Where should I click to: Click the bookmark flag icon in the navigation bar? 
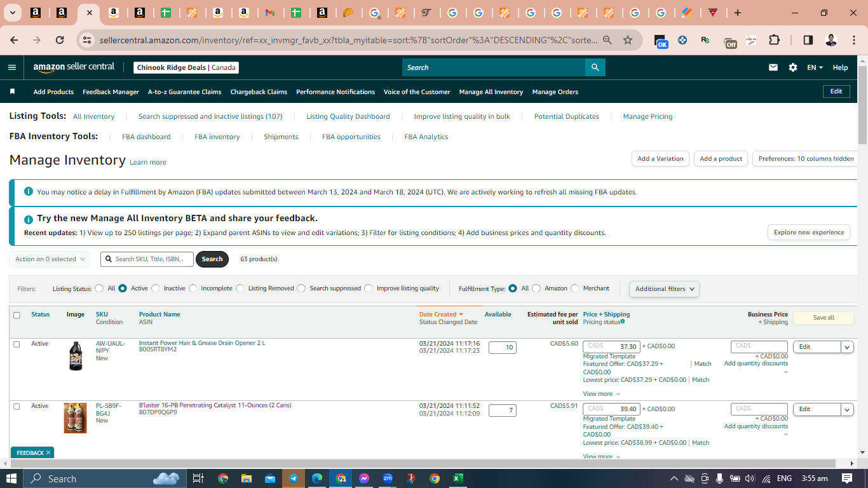[12, 91]
